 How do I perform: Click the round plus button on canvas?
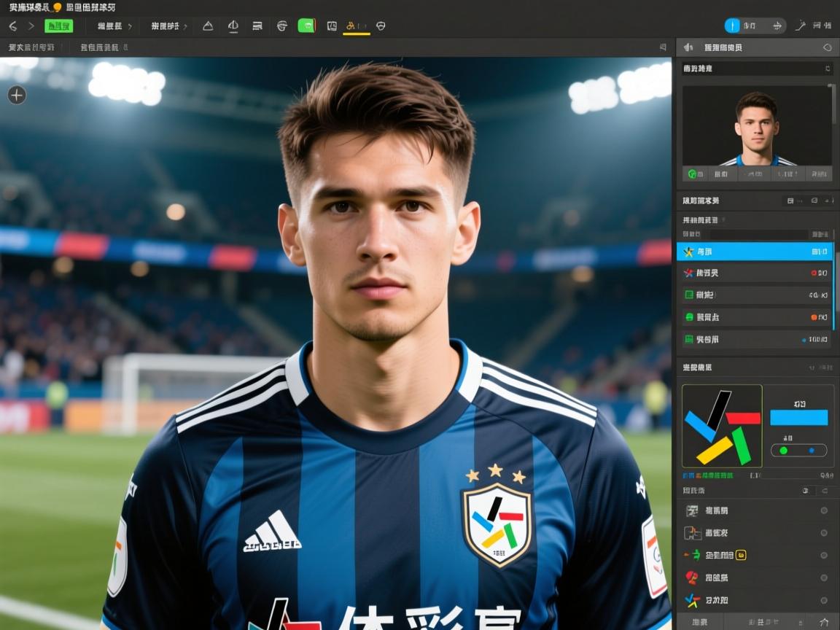click(x=17, y=95)
